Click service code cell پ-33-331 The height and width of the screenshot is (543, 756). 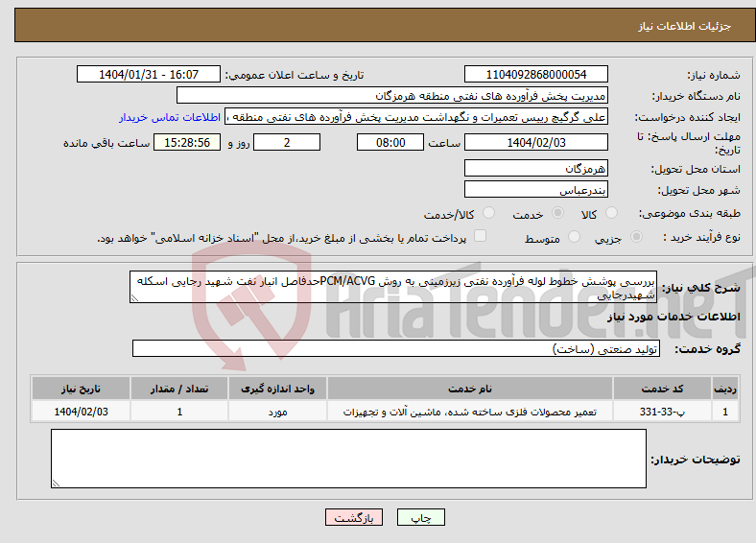tap(663, 412)
